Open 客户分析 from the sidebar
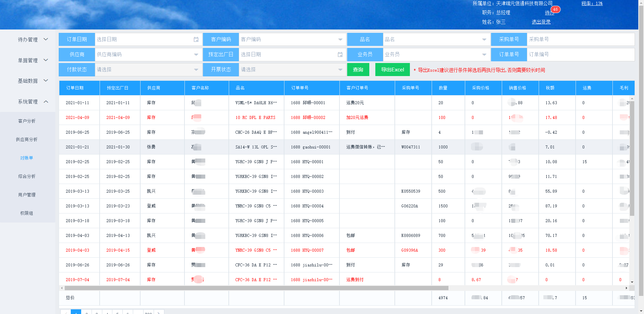The image size is (644, 314). [x=26, y=121]
